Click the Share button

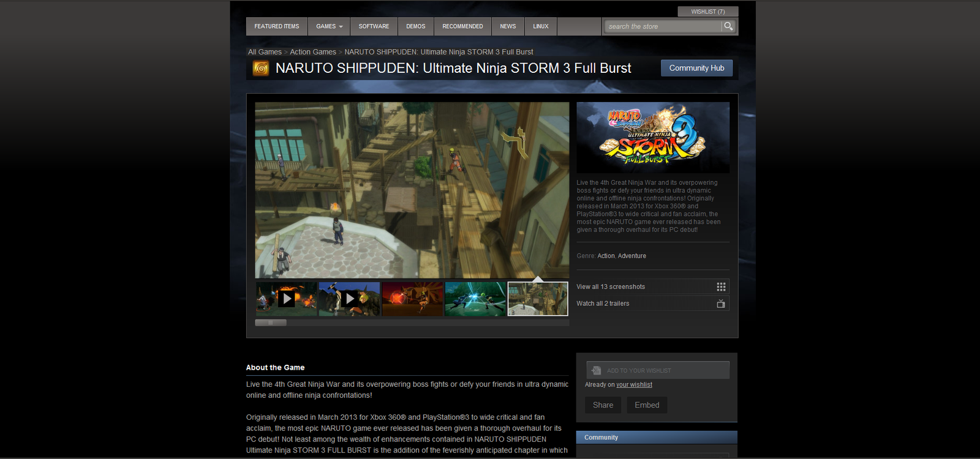[x=603, y=405]
